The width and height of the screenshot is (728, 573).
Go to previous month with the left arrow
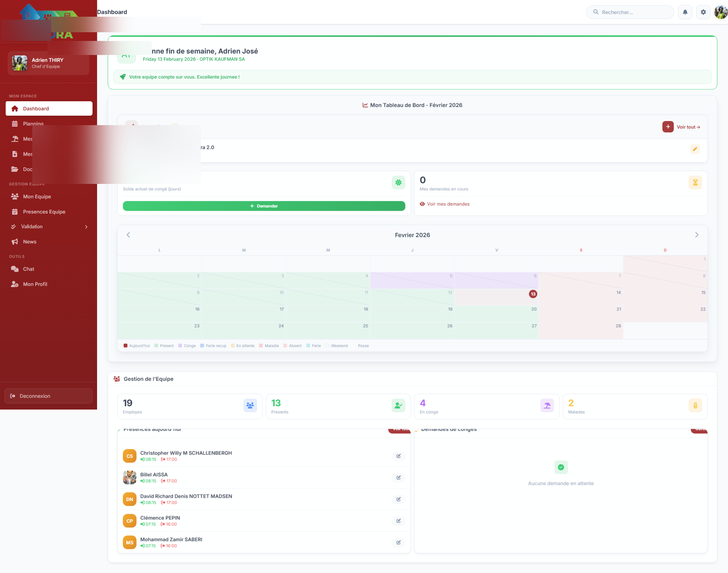(x=128, y=235)
